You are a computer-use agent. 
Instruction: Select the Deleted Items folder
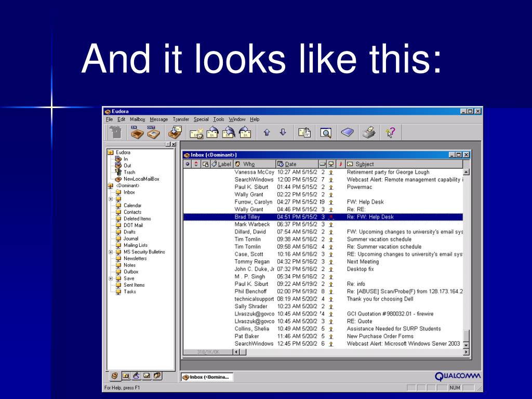click(x=137, y=219)
